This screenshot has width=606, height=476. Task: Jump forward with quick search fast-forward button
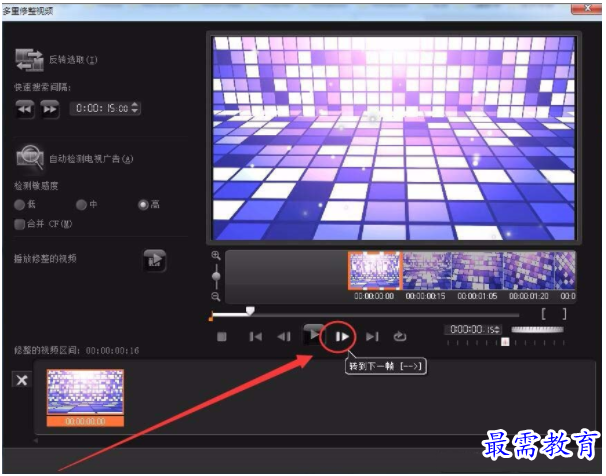pos(50,109)
